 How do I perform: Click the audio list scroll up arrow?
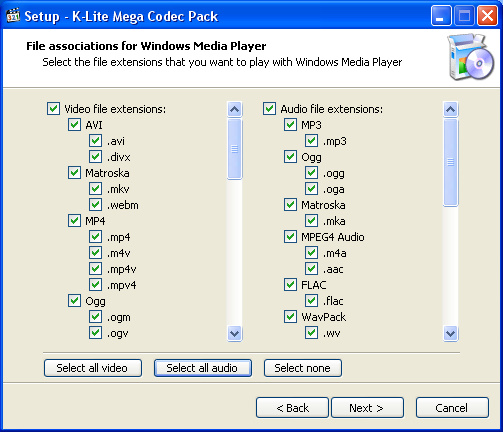pyautogui.click(x=451, y=109)
